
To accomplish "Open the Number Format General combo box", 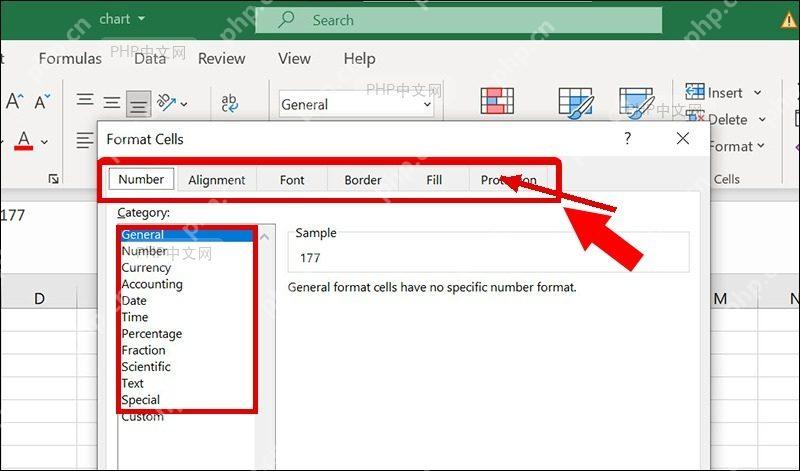I will pos(356,105).
